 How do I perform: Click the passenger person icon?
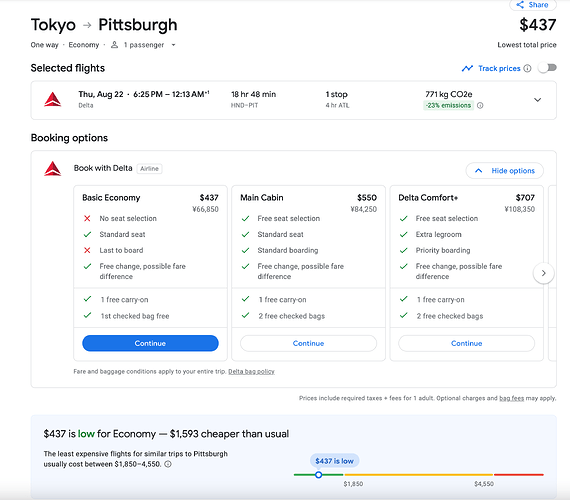pyautogui.click(x=114, y=45)
